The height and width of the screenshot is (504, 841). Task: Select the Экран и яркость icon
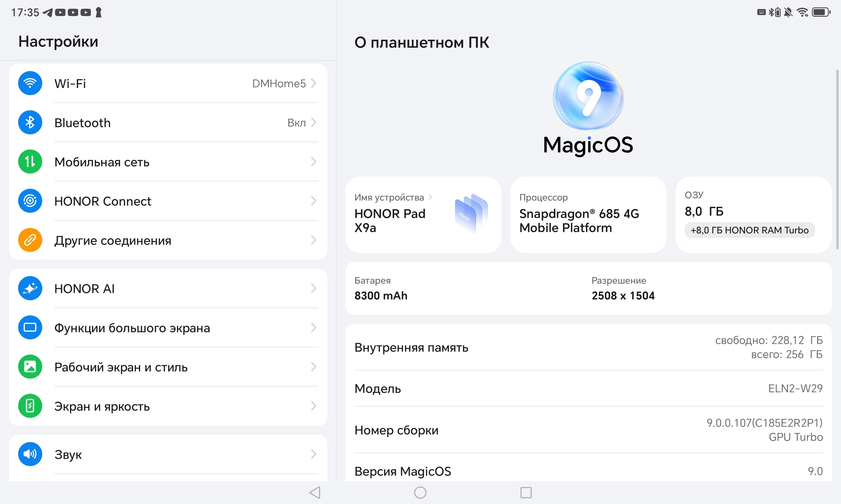click(30, 405)
